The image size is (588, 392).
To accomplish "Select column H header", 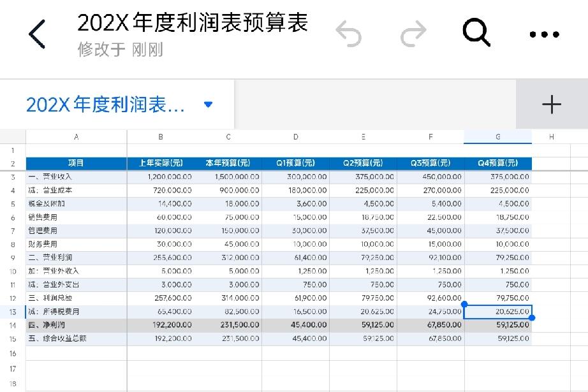I will (551, 137).
